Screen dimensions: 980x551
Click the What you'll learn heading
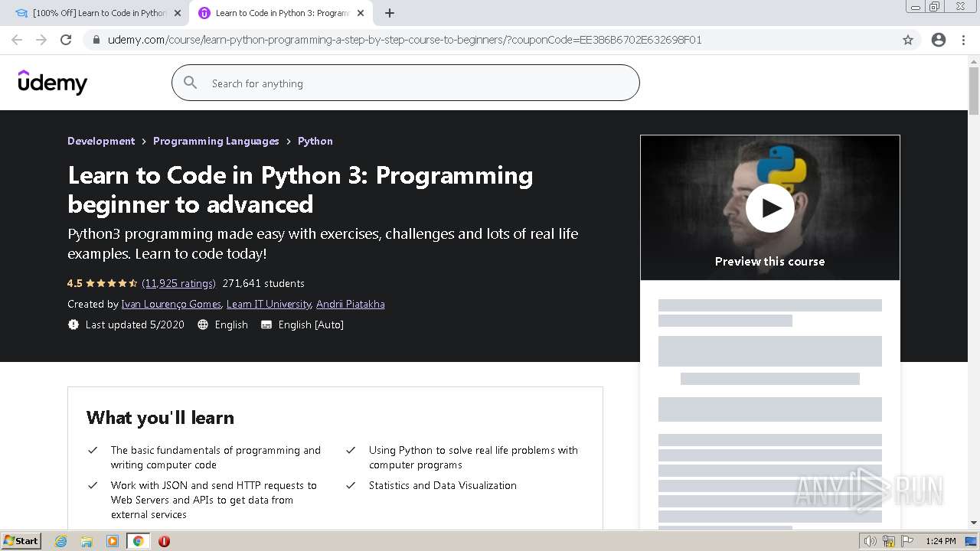[160, 417]
